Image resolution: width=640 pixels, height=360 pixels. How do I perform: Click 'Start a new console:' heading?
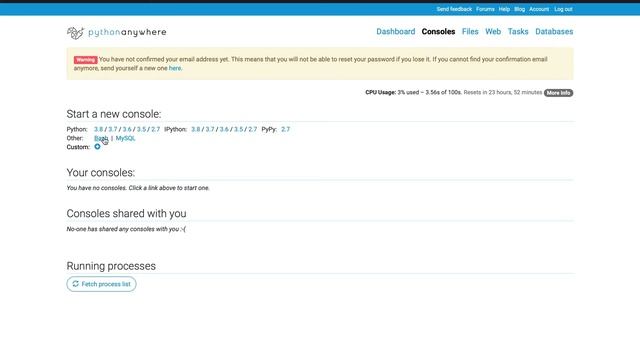(x=114, y=114)
